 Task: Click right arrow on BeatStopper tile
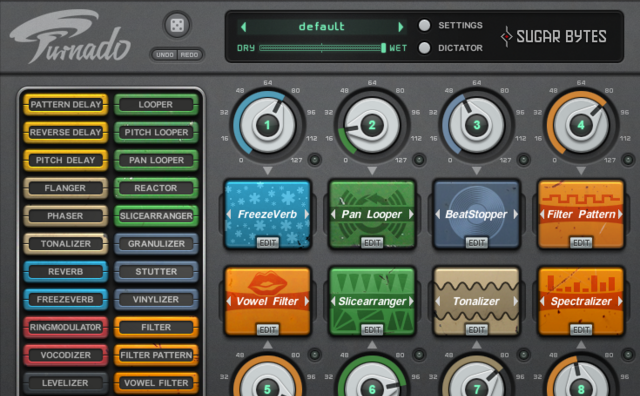(x=516, y=214)
